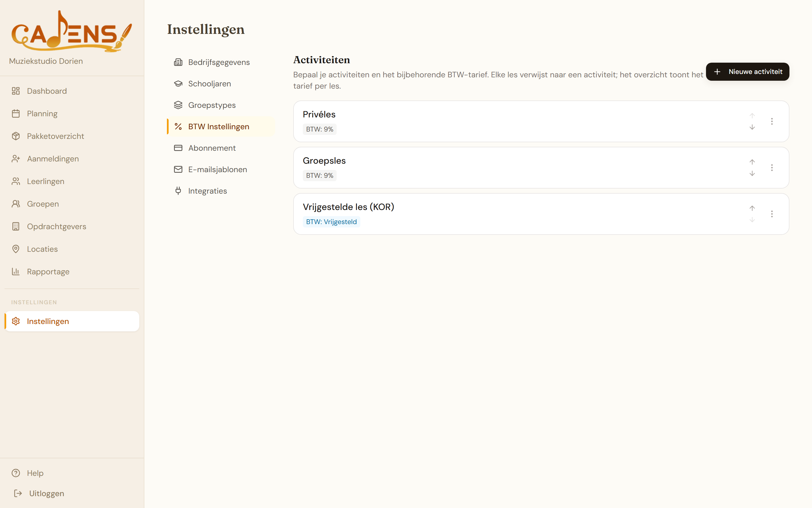
Task: Open Help link
Action: tap(72, 473)
